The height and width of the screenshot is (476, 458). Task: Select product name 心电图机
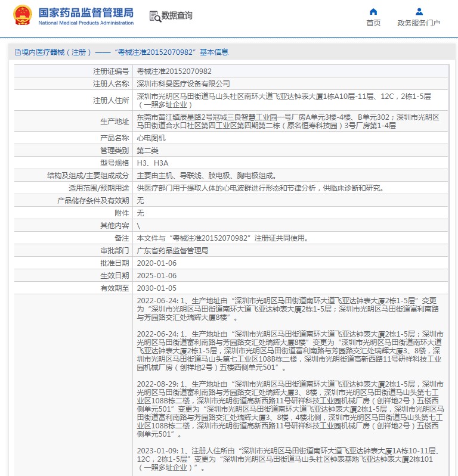click(x=151, y=138)
